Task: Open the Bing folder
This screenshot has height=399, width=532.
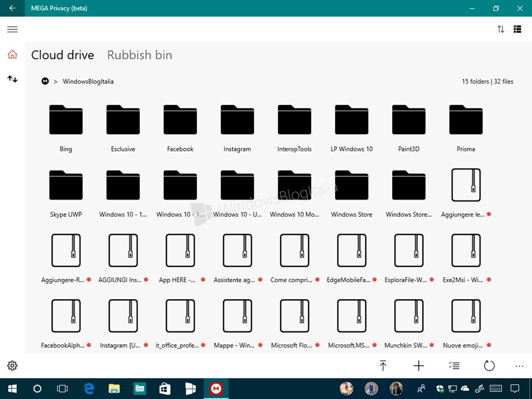Action: tap(66, 128)
